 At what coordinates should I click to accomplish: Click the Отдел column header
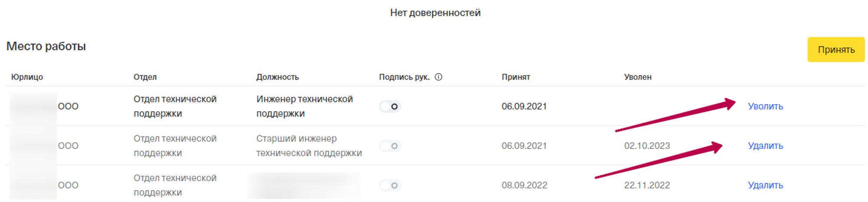click(x=145, y=77)
